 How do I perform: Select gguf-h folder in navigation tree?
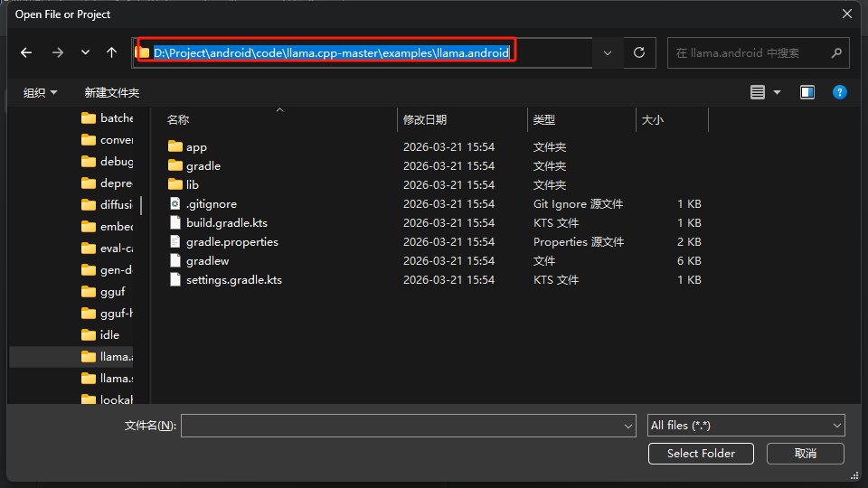tap(107, 314)
